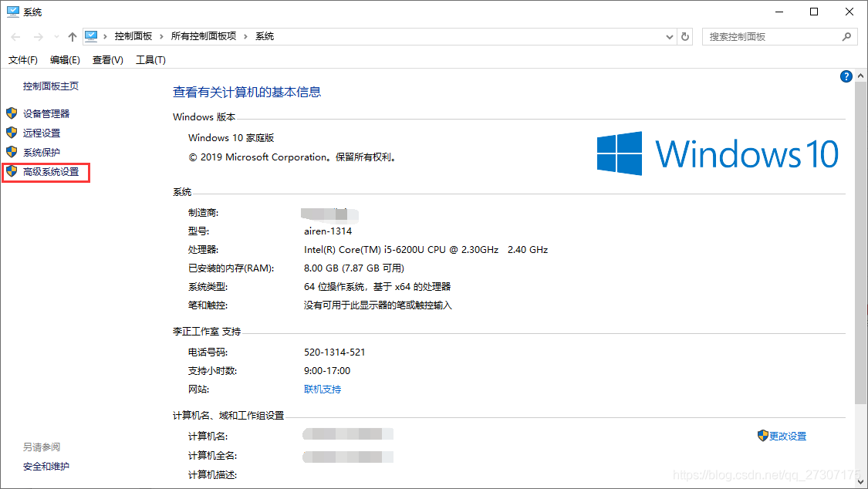This screenshot has width=868, height=489.
Task: Open the 工具(T) menu
Action: 150,59
